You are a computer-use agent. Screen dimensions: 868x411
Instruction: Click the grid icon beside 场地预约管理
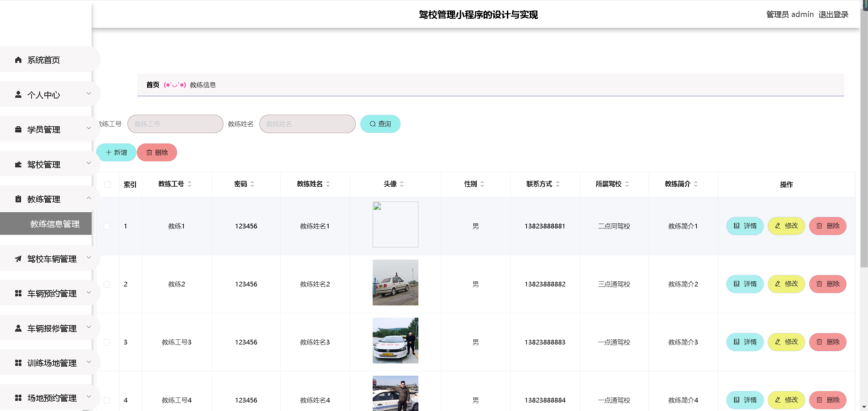click(x=18, y=398)
